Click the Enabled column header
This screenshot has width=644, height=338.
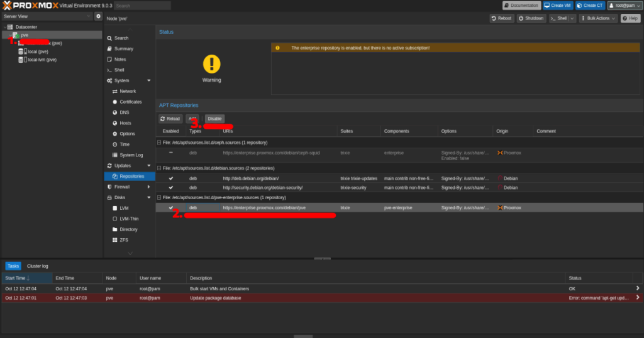click(170, 131)
